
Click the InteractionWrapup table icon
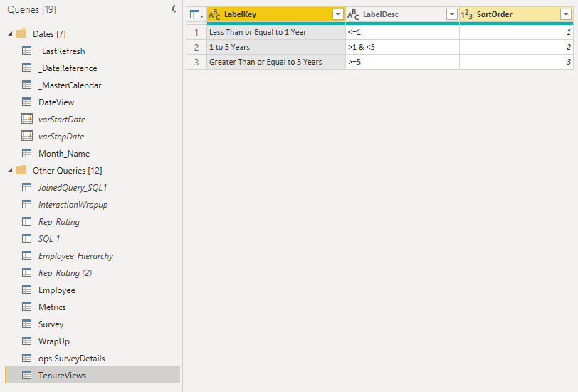tap(27, 204)
